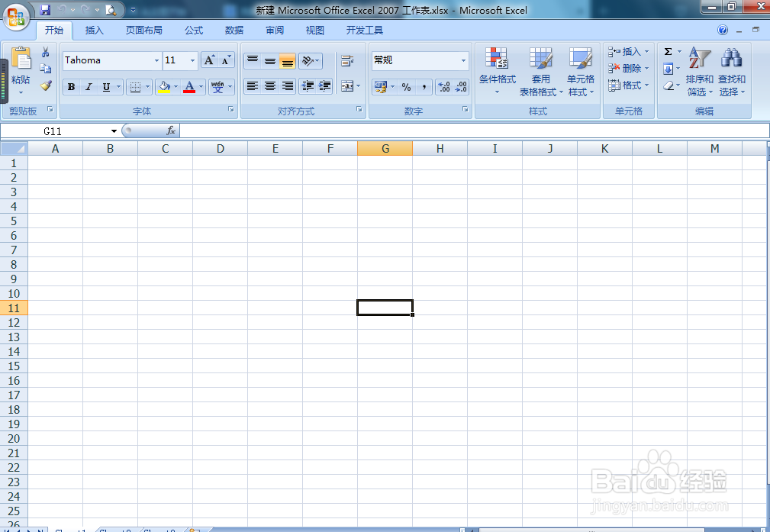Viewport: 770px width, 532px height.
Task: Center text horizontally
Action: pos(270,86)
